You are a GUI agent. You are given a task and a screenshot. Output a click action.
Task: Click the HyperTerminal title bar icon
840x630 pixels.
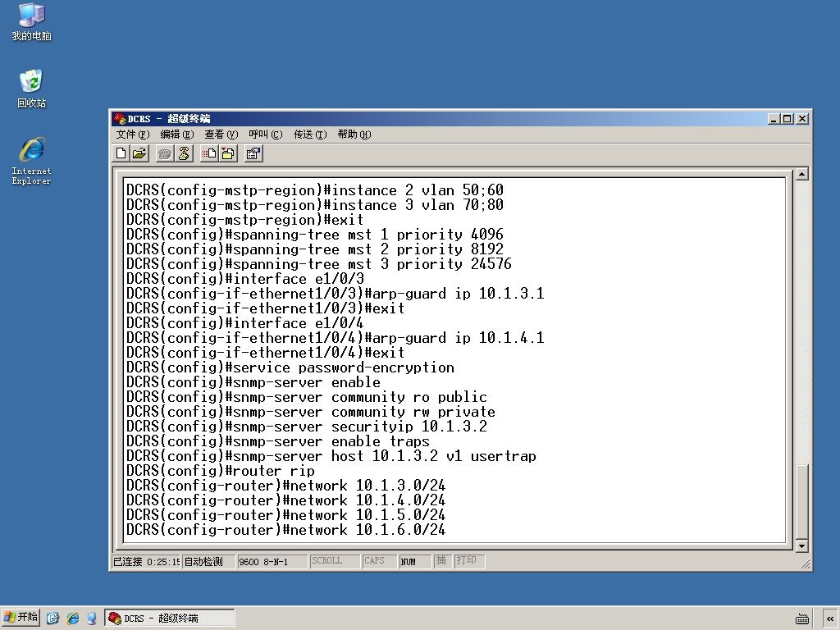(x=120, y=118)
